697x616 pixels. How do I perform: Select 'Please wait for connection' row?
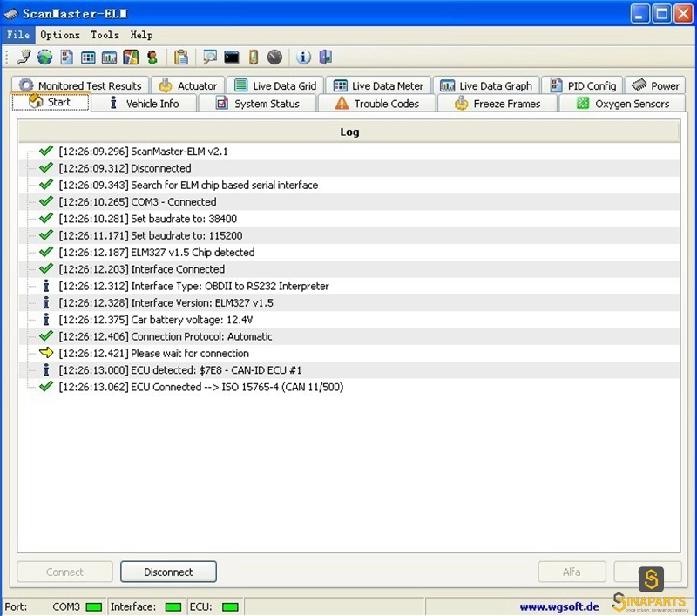pyautogui.click(x=349, y=354)
